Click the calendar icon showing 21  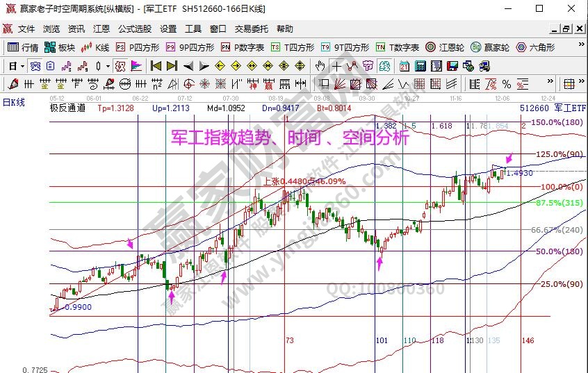pyautogui.click(x=405, y=66)
